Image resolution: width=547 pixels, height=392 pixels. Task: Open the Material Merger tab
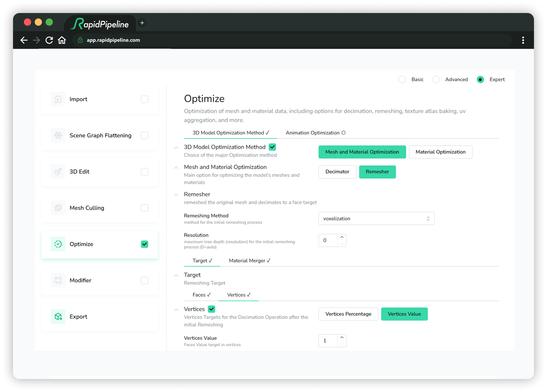249,261
